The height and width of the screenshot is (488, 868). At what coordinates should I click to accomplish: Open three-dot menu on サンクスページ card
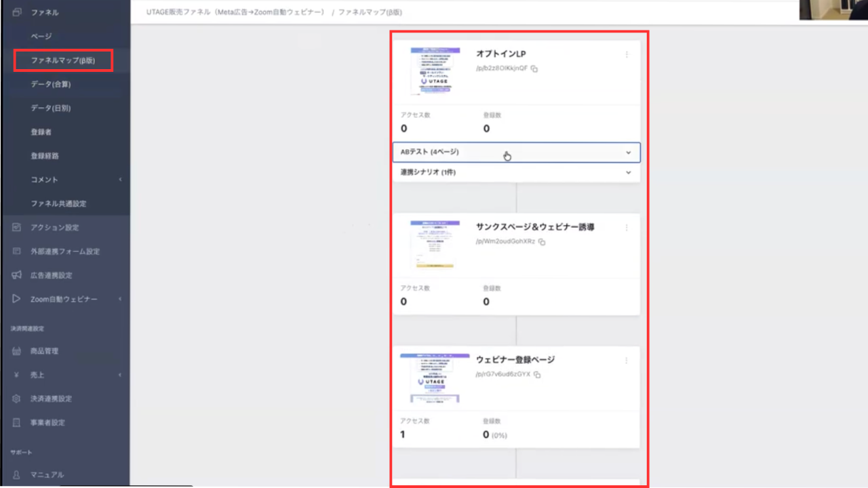(627, 228)
